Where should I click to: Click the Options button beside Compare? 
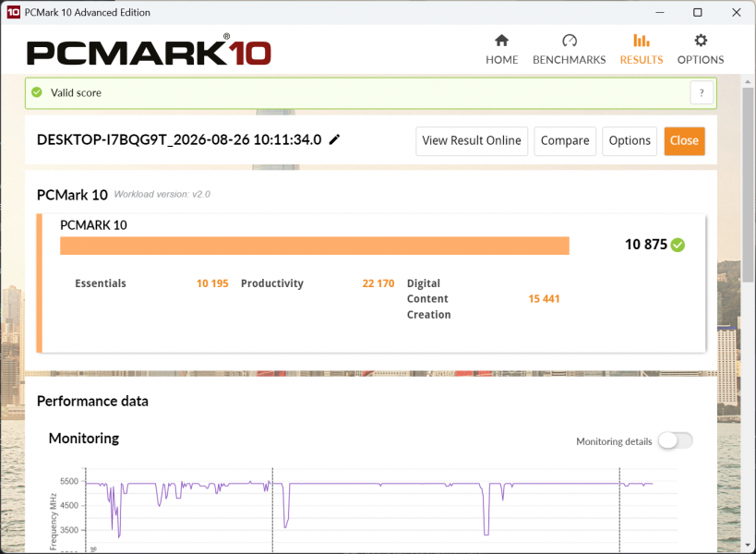630,140
